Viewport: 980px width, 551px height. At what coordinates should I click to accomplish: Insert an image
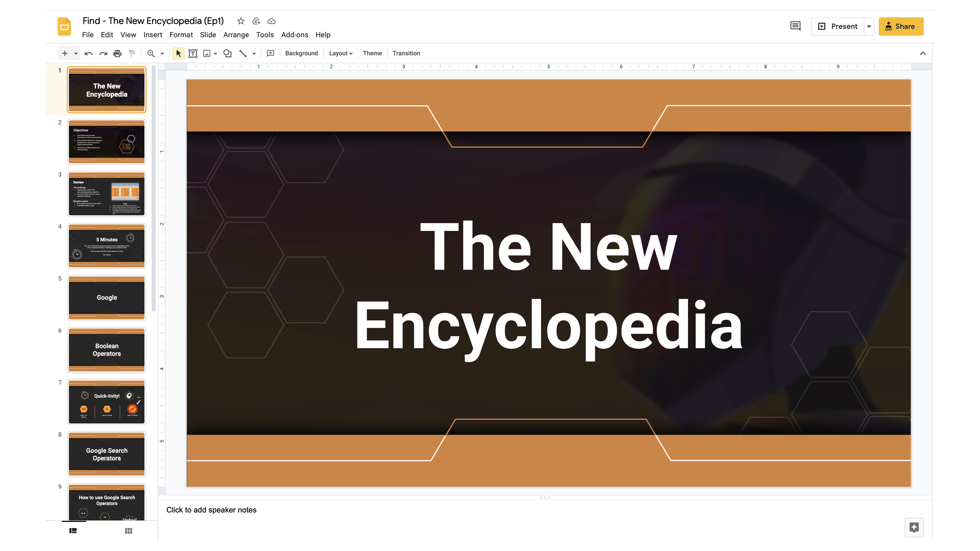(x=207, y=53)
